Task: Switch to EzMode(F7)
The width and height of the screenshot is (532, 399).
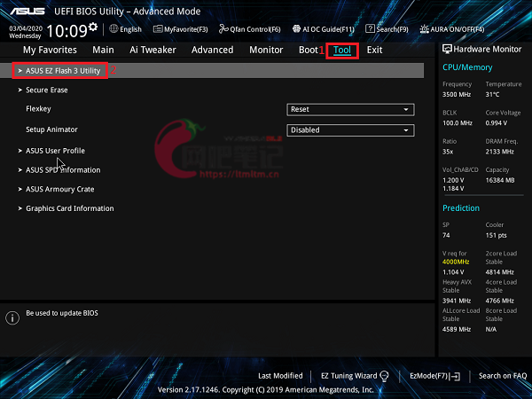Action: (434, 376)
